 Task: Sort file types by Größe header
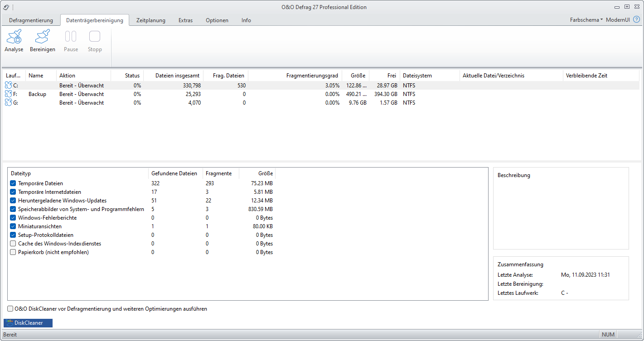pos(257,173)
